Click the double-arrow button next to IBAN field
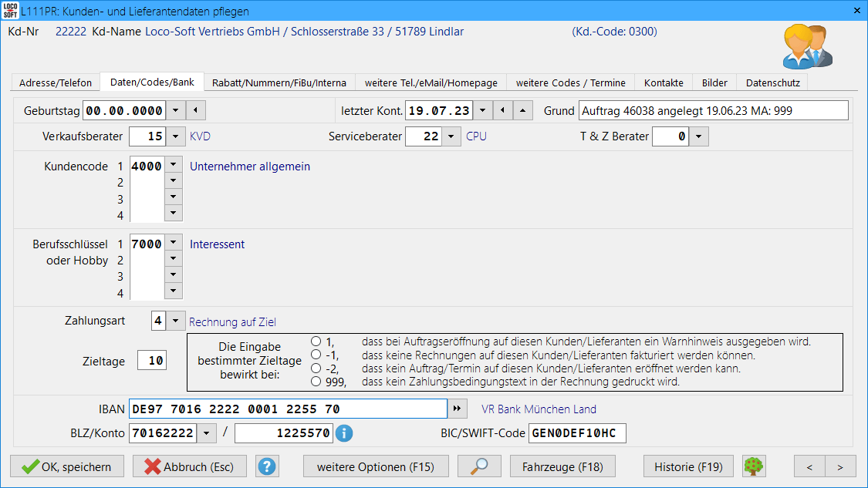The image size is (868, 488). point(458,409)
